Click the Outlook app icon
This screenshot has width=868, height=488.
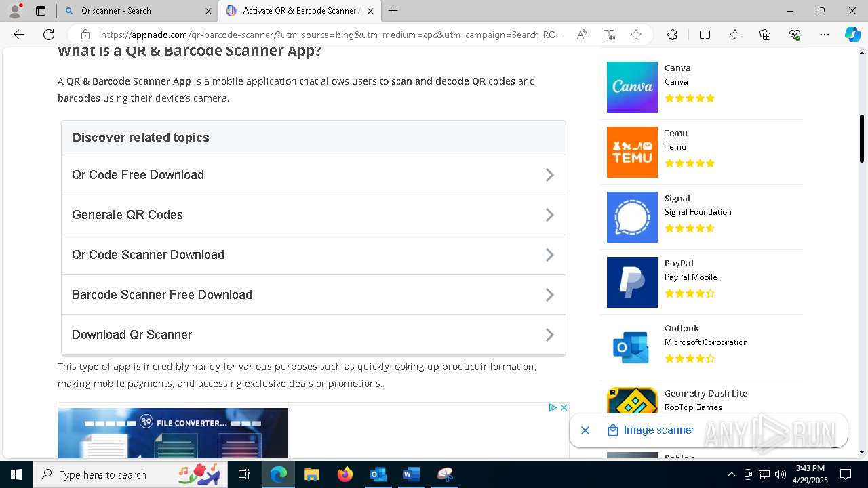point(632,347)
